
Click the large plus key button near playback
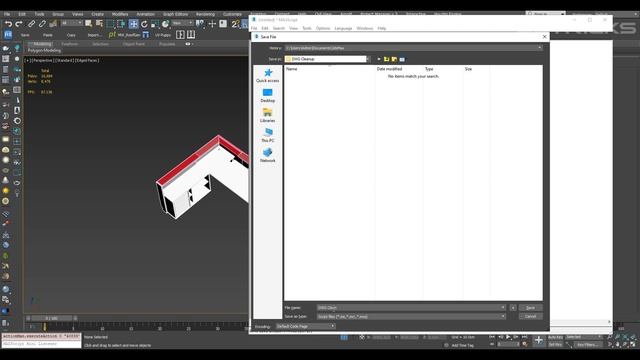tap(539, 340)
